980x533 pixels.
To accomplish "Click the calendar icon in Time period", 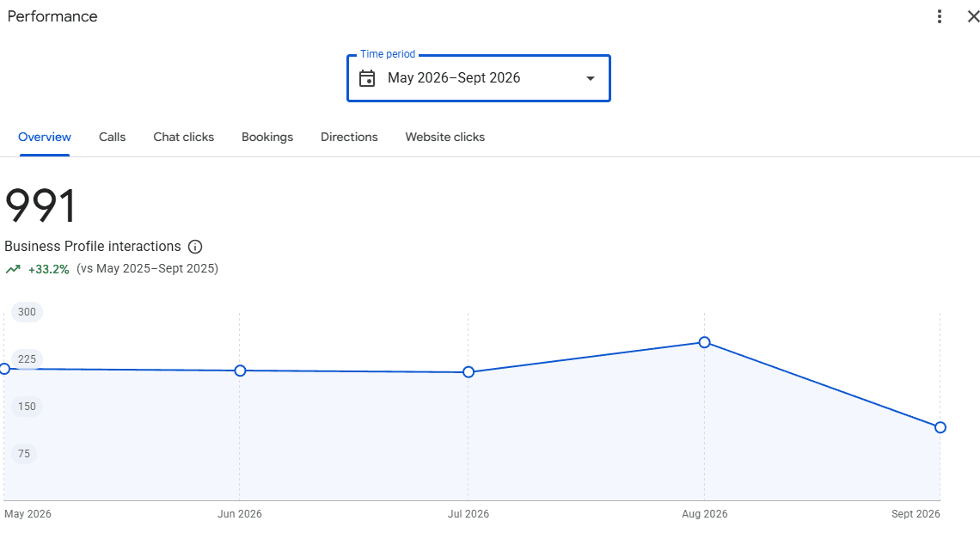I will click(367, 78).
